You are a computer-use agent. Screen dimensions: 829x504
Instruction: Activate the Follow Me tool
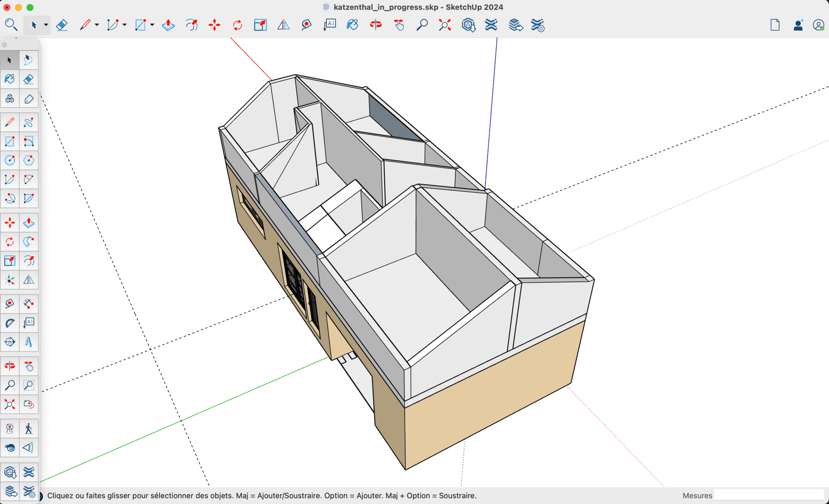point(29,242)
